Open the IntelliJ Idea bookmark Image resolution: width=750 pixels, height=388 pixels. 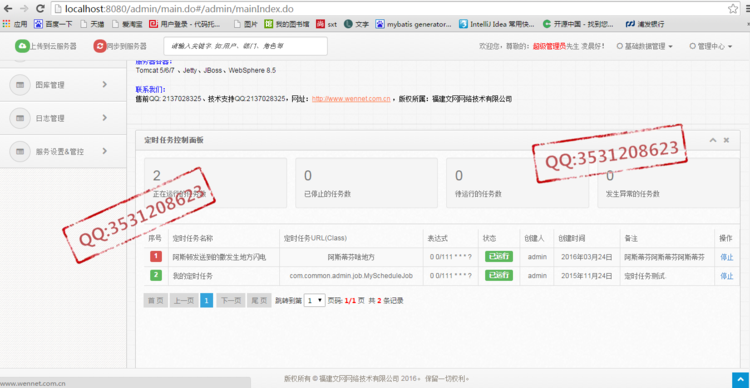pos(496,23)
